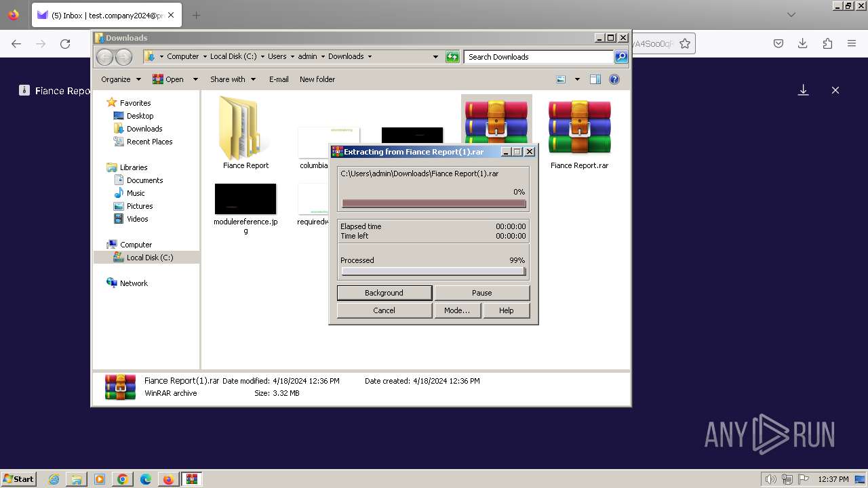Click the change view icon
The image size is (868, 488).
pyautogui.click(x=561, y=79)
